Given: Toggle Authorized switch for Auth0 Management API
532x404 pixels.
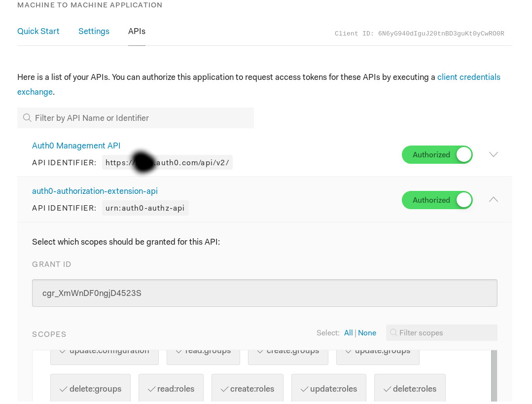Looking at the screenshot, I should (437, 154).
